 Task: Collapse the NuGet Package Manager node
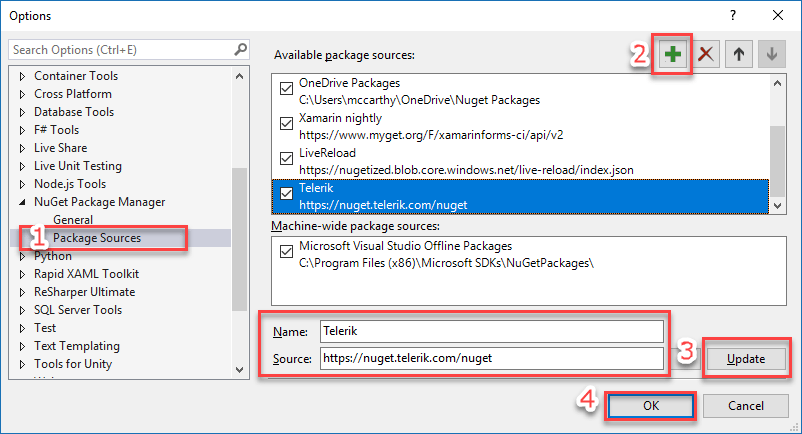(x=23, y=202)
